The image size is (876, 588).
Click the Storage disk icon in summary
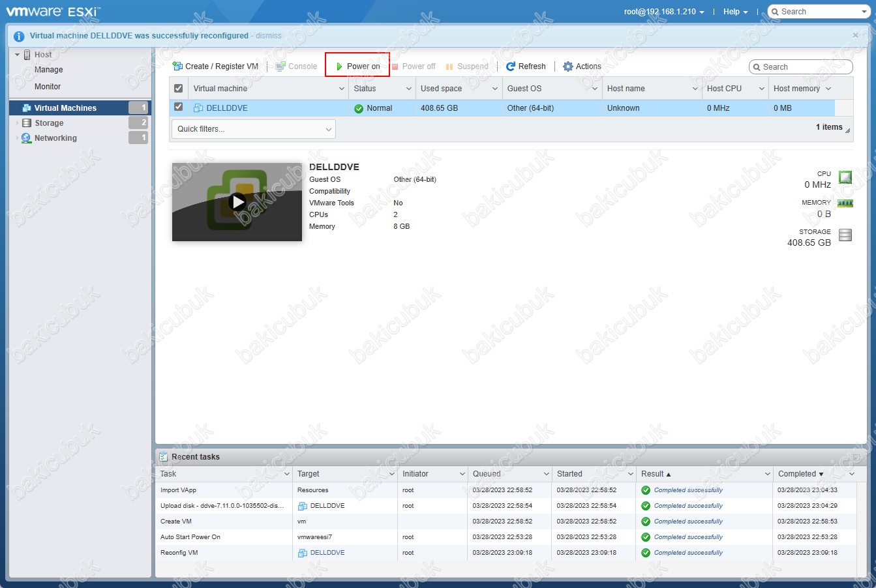click(845, 235)
